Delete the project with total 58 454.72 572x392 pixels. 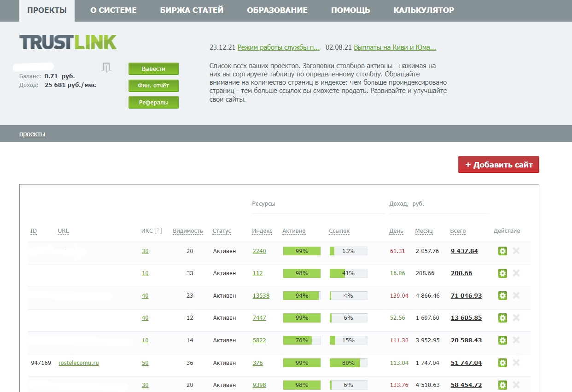(x=516, y=385)
